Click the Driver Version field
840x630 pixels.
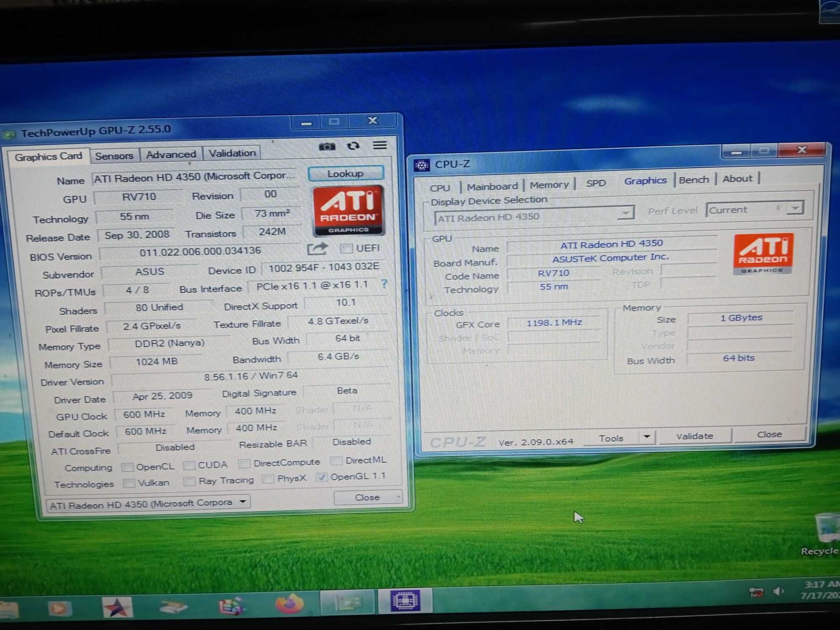250,376
